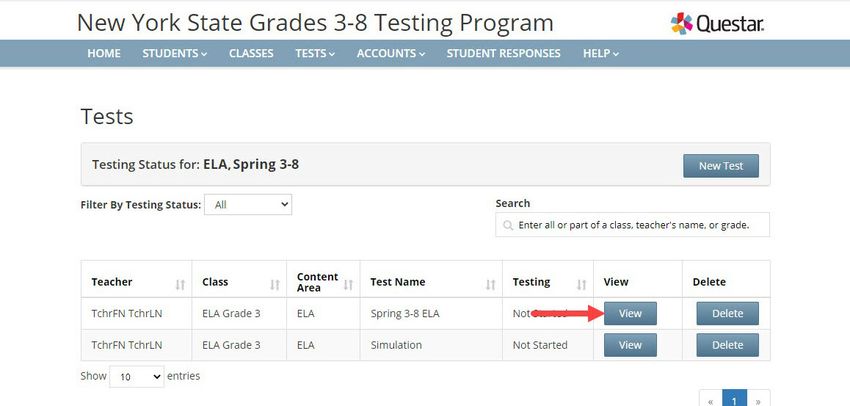This screenshot has width=850, height=406.
Task: Open Student Responses page
Action: tap(504, 53)
